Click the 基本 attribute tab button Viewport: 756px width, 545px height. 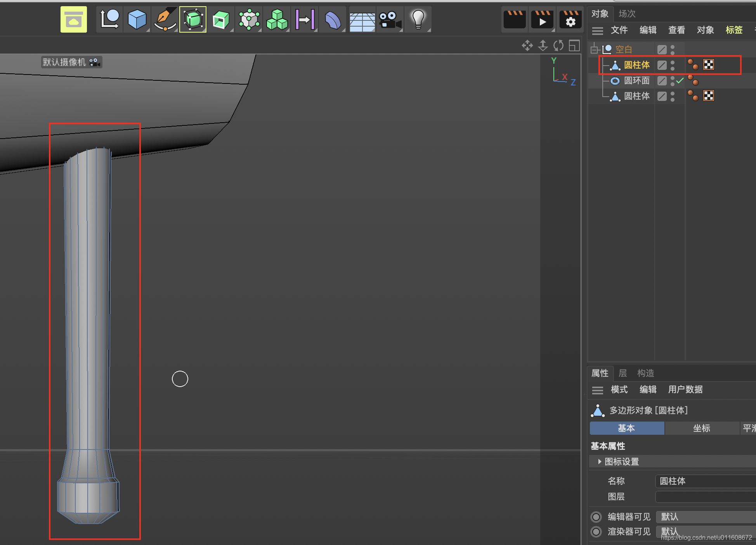pyautogui.click(x=626, y=428)
